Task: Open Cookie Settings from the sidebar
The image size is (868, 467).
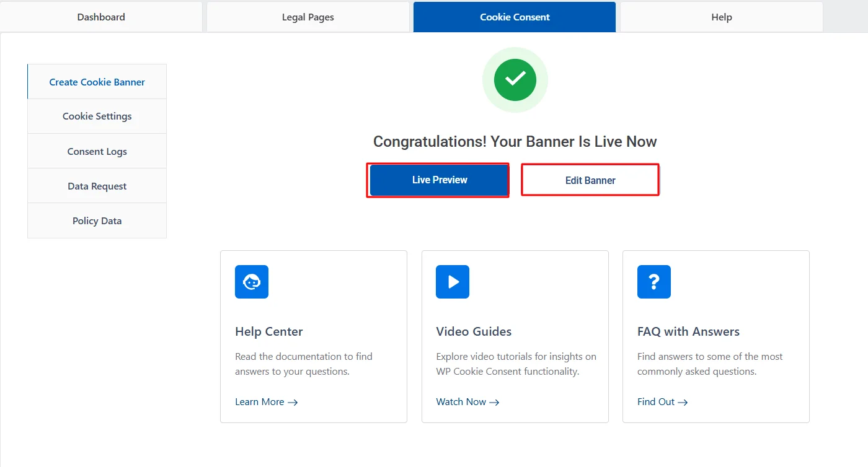Action: (97, 116)
